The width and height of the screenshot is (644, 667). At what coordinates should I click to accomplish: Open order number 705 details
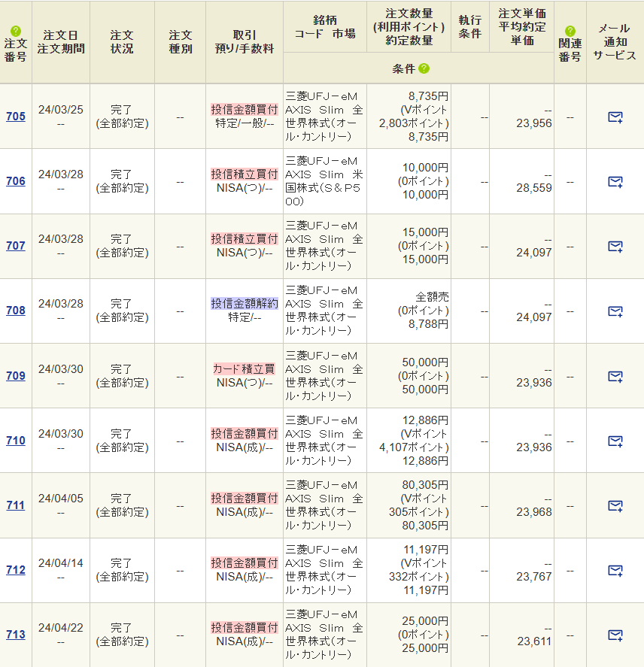point(16,116)
